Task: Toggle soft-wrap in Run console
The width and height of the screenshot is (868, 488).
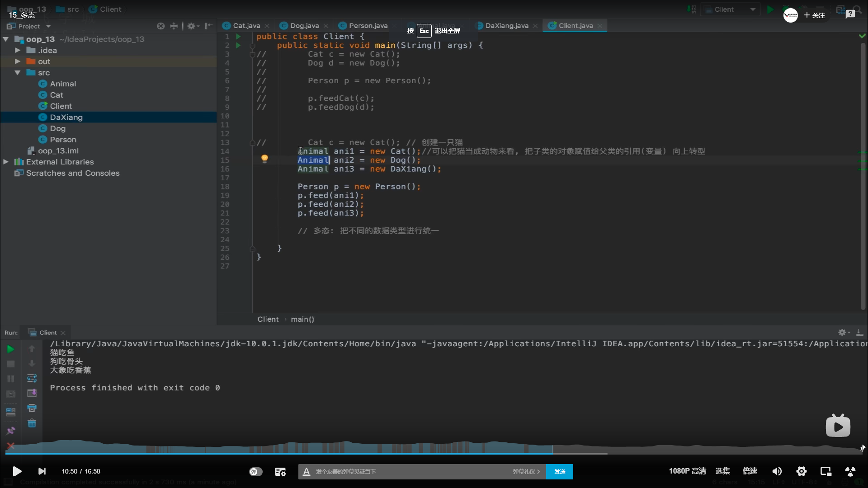Action: click(x=32, y=378)
